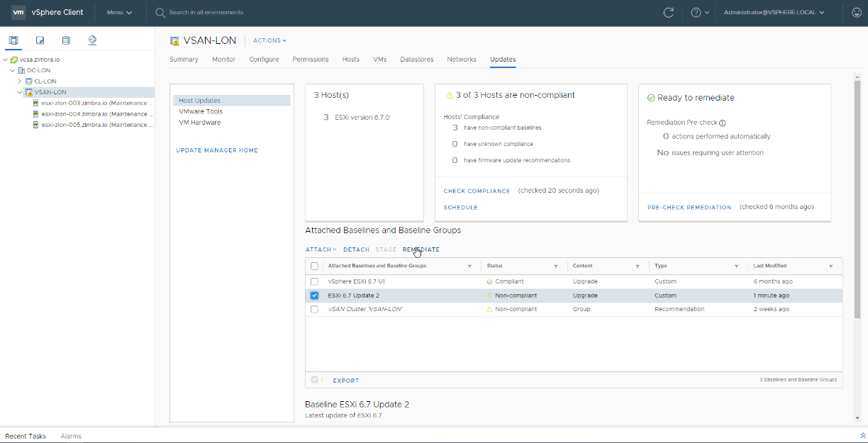Switch to the Permissions tab
The height and width of the screenshot is (443, 868).
pyautogui.click(x=311, y=60)
